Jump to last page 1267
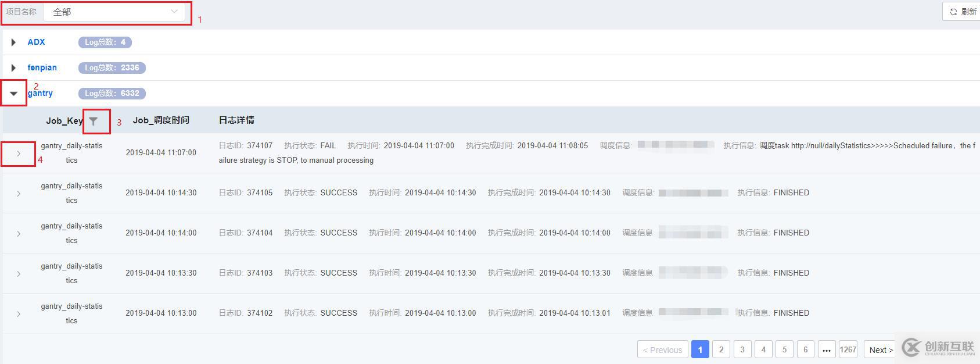Image resolution: width=980 pixels, height=364 pixels. 848,349
